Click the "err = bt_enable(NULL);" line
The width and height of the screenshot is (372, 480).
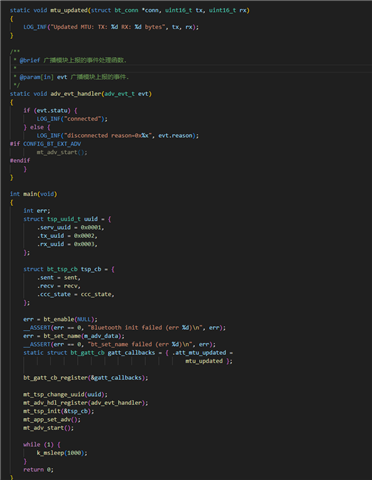[60, 319]
